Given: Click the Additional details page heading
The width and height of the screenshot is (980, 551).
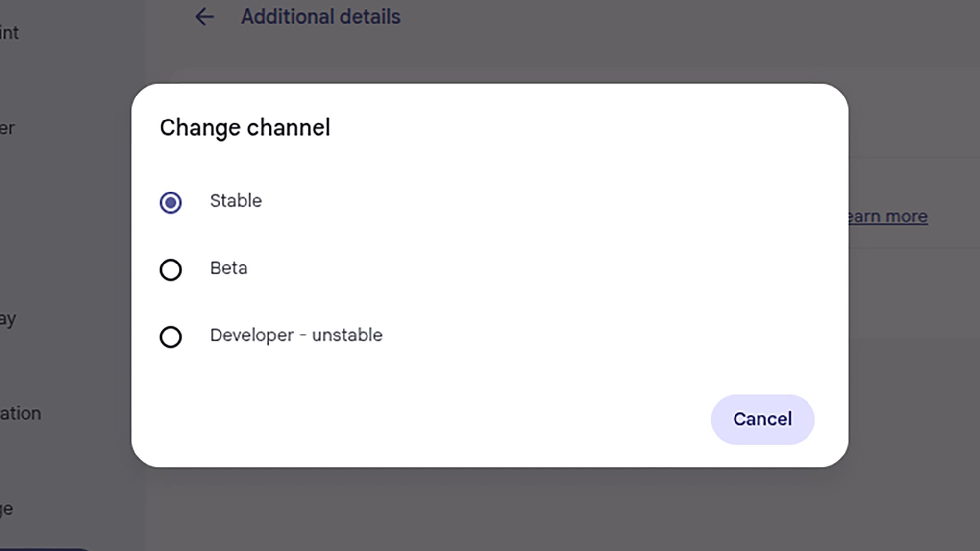Looking at the screenshot, I should click(320, 17).
